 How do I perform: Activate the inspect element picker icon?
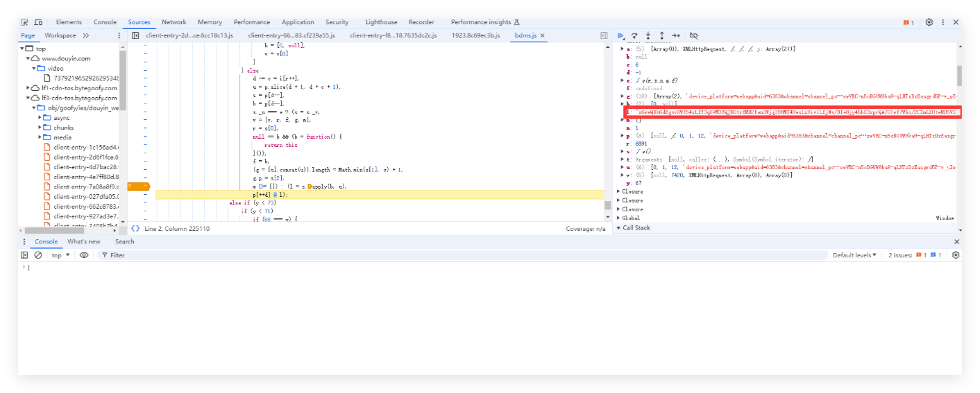point(25,22)
